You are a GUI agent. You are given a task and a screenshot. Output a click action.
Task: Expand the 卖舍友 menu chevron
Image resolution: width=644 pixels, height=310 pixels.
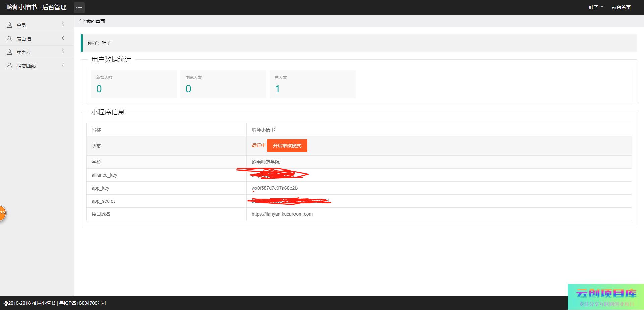click(x=63, y=52)
